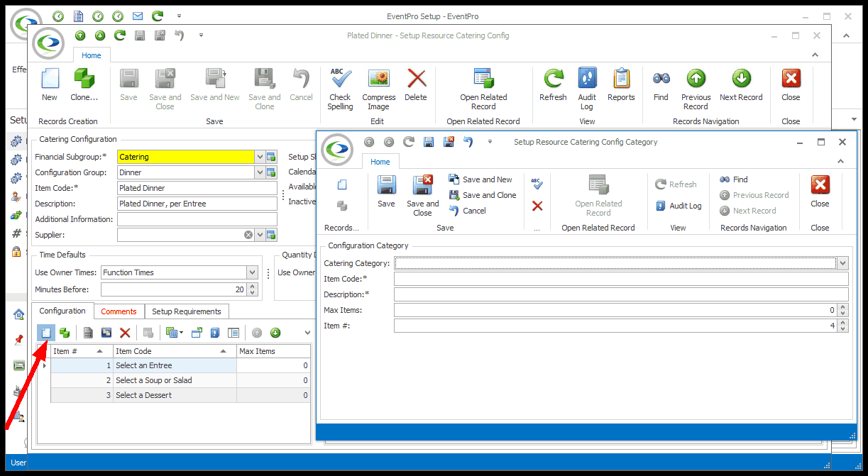This screenshot has height=476, width=868.
Task: Click the Additional Information field
Action: coord(197,219)
